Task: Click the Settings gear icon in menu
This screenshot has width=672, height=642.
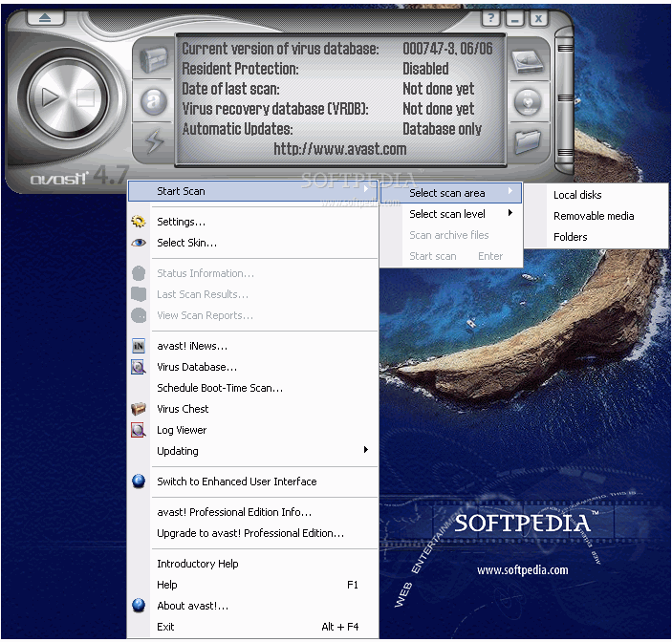Action: point(139,222)
